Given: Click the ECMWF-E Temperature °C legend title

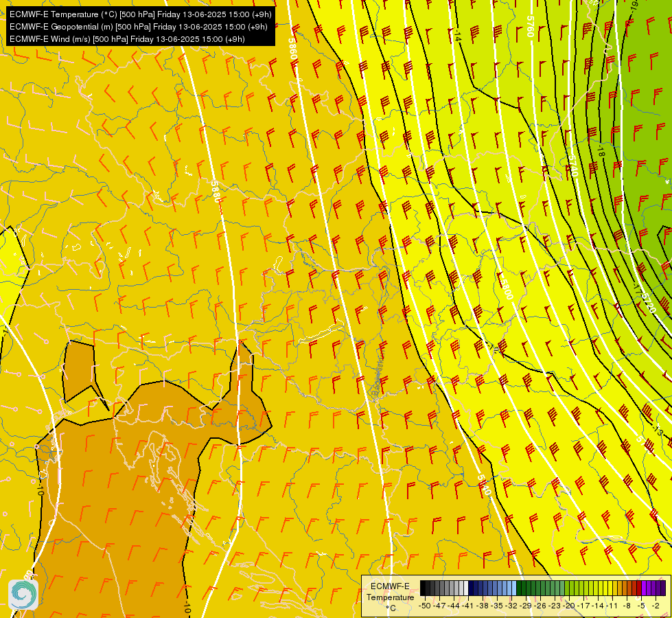Looking at the screenshot, I should [391, 597].
